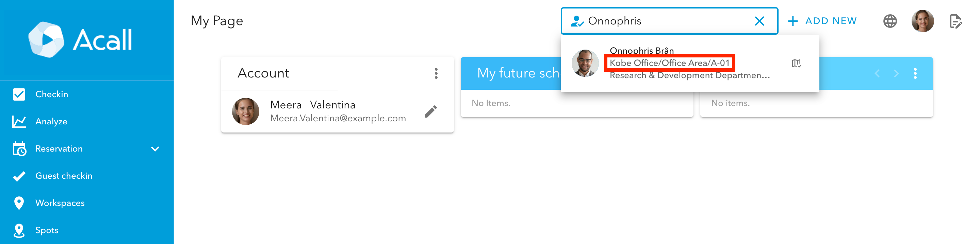Show Onnophris Brân seat map icon

coord(796,63)
